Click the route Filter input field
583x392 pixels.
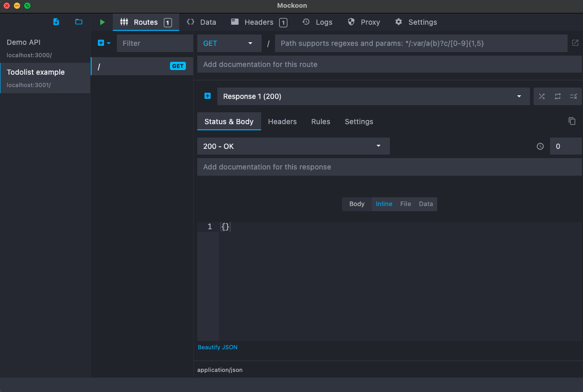[155, 43]
